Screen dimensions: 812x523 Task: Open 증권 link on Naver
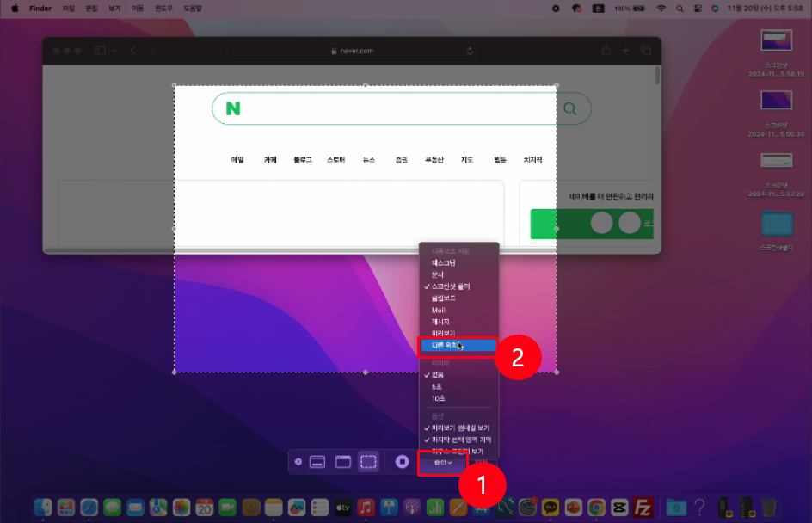click(x=402, y=160)
